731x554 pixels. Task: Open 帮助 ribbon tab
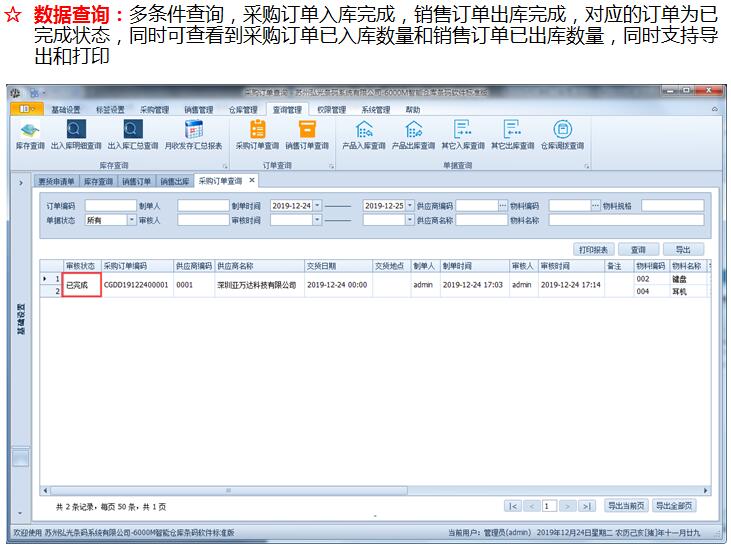tap(413, 110)
